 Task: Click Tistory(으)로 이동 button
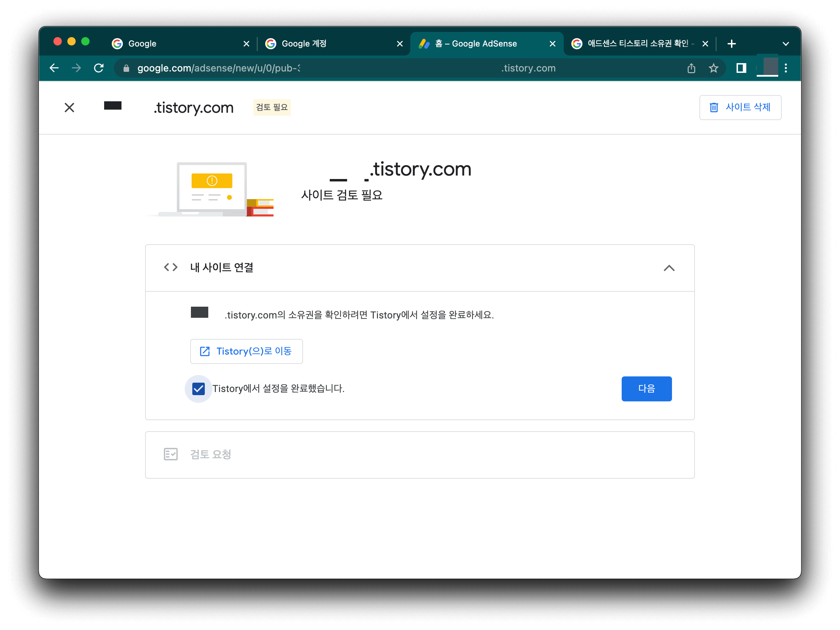(246, 351)
